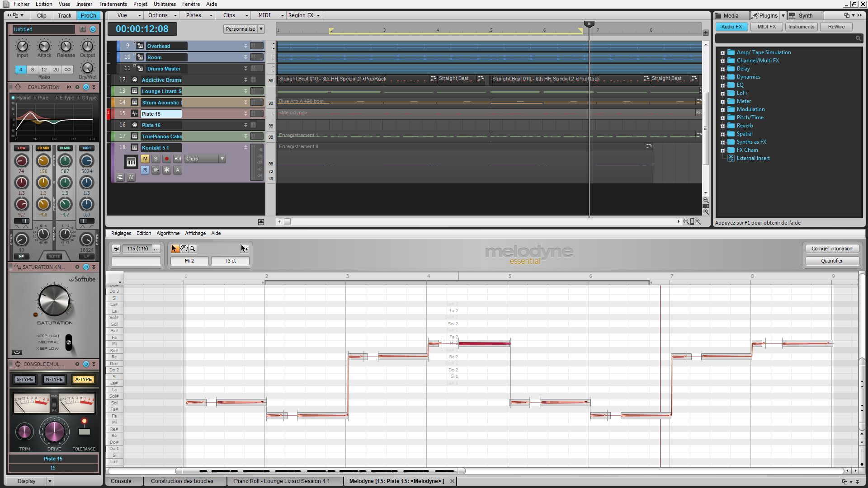Open the Clips dropdown on Kontakt track

pos(222,159)
